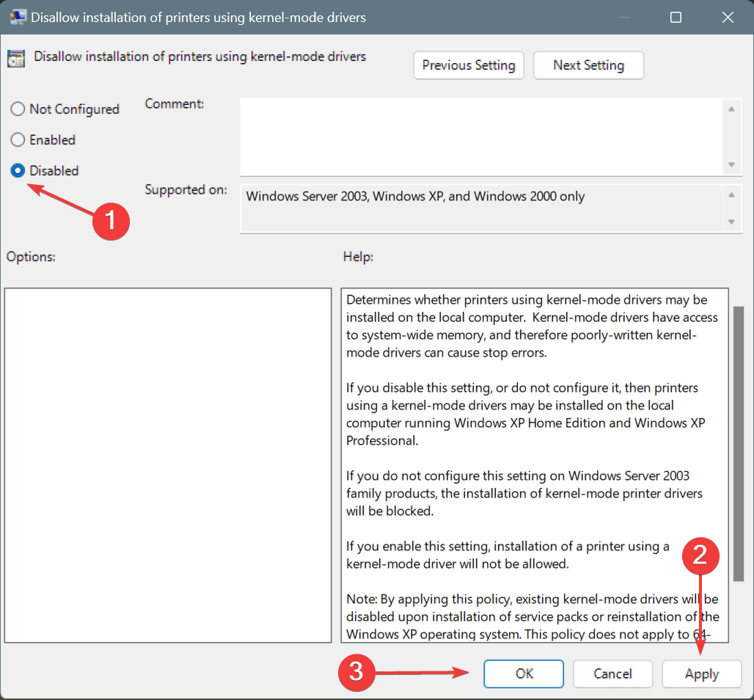Click Supported on scroll down arrow
The width and height of the screenshot is (754, 700).
(731, 222)
